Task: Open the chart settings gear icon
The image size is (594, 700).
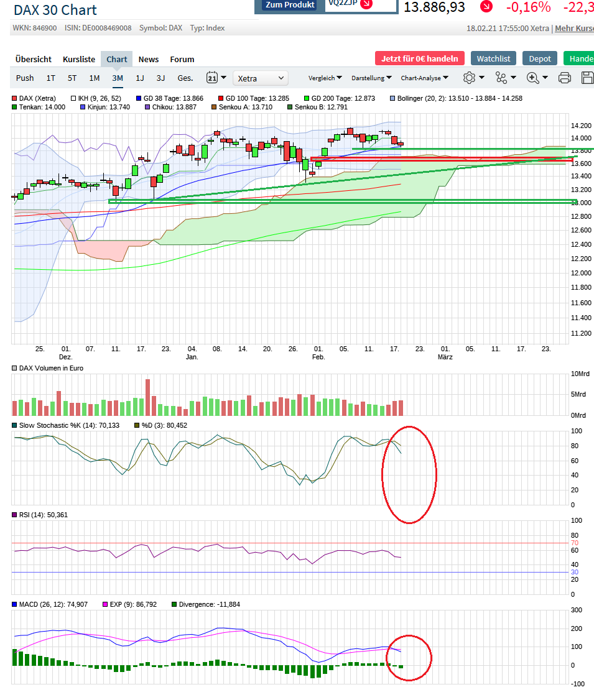Action: pos(469,78)
